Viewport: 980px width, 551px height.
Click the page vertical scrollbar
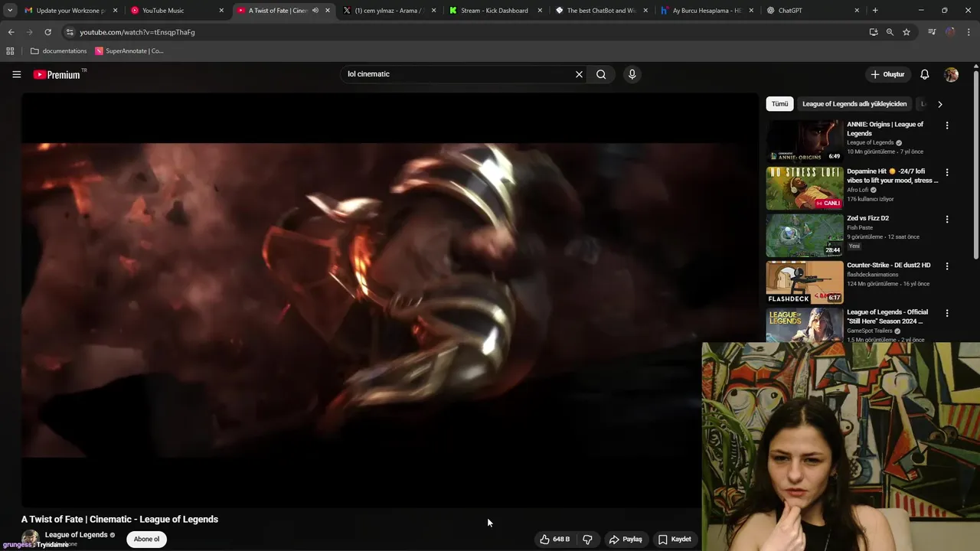[x=976, y=165]
